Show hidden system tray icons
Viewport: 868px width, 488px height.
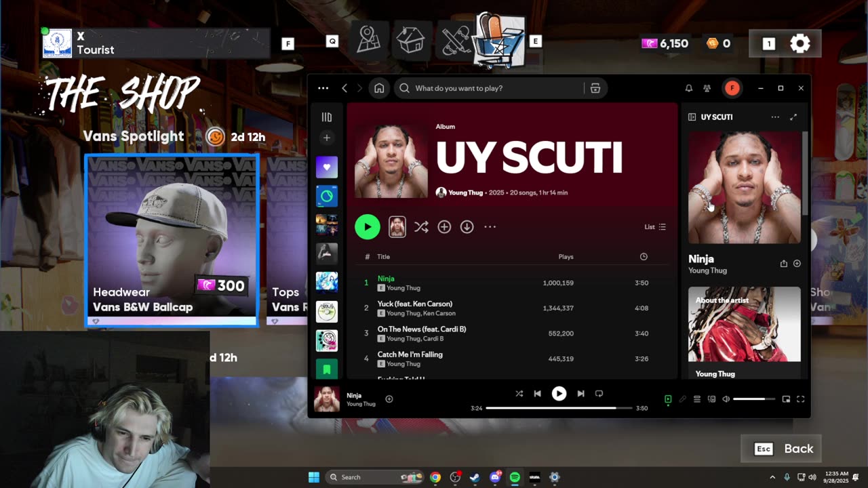tap(772, 477)
